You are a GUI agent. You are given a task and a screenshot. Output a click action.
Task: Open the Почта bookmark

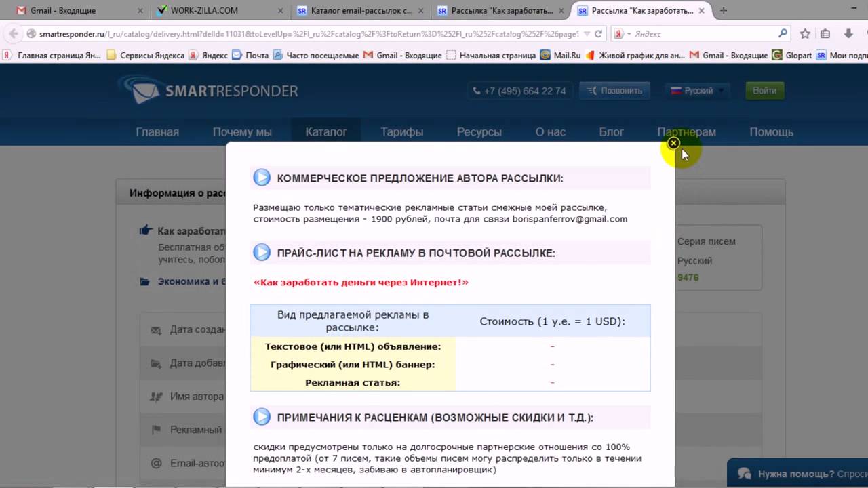(x=250, y=56)
